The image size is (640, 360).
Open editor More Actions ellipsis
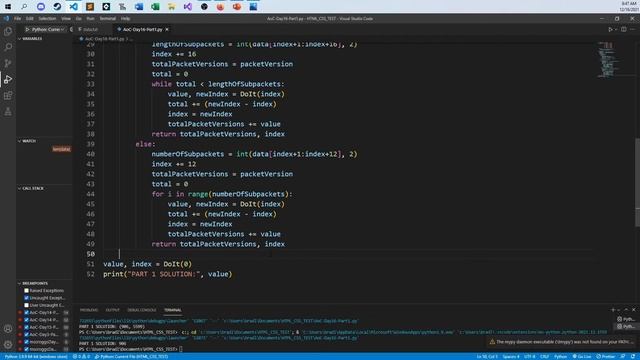tap(633, 29)
